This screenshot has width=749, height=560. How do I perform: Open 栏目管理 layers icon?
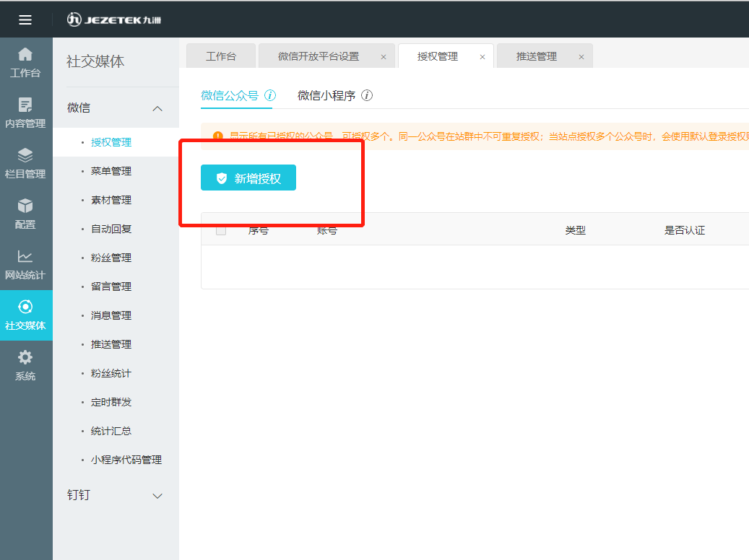25,156
